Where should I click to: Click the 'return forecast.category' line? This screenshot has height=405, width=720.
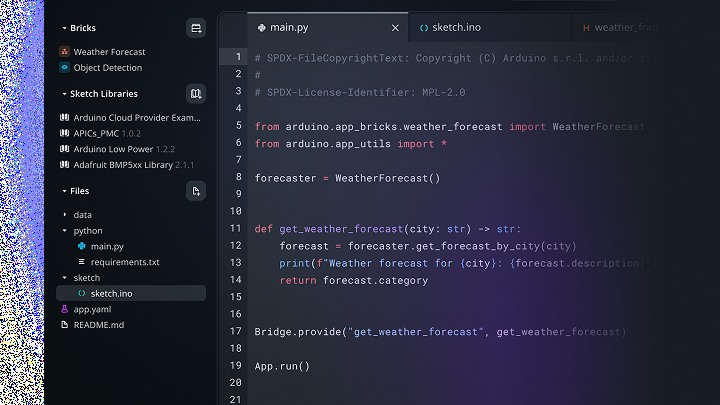pyautogui.click(x=354, y=280)
